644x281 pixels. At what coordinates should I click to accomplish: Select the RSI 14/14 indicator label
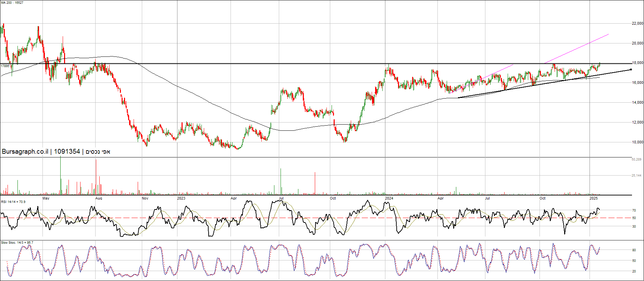(13, 202)
